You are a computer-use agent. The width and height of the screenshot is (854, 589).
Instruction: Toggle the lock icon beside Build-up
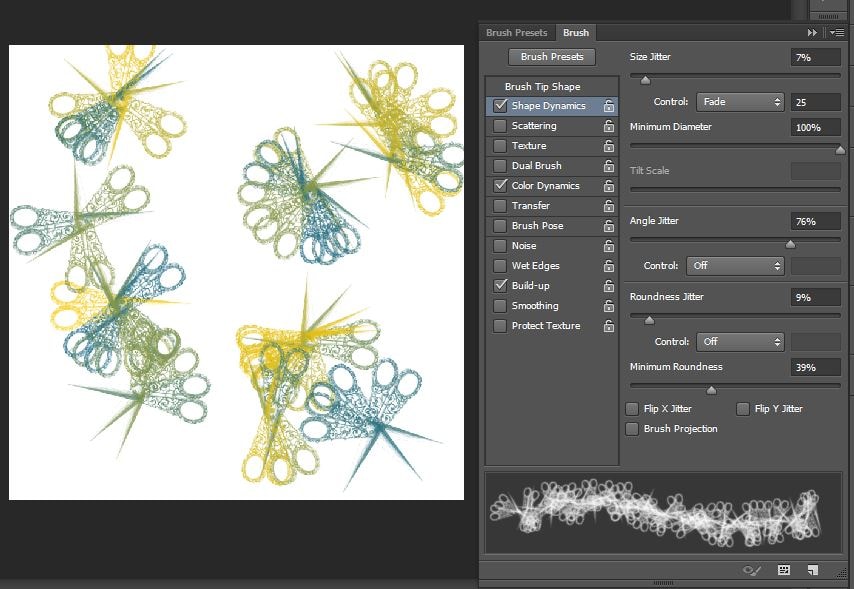point(608,286)
